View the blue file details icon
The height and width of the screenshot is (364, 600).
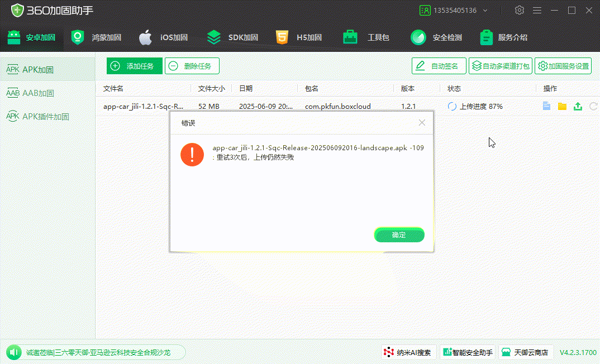tap(546, 106)
